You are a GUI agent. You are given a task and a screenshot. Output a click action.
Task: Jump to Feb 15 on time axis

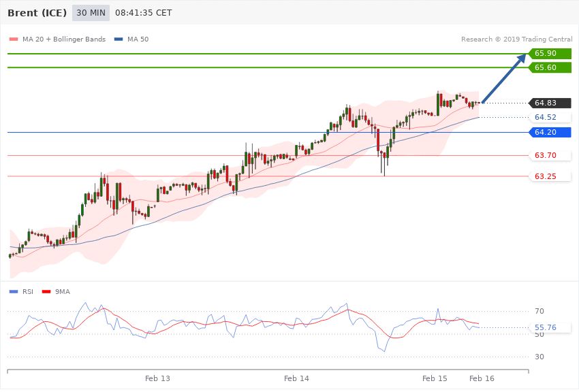pyautogui.click(x=435, y=378)
